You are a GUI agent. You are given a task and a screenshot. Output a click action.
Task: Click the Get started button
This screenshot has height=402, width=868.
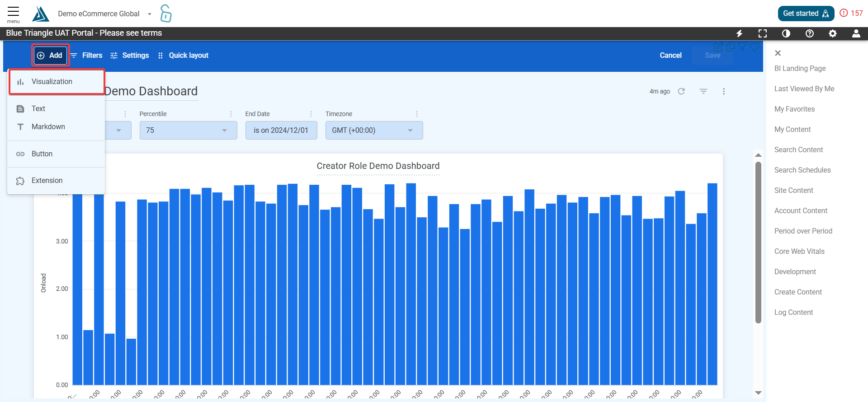point(806,14)
